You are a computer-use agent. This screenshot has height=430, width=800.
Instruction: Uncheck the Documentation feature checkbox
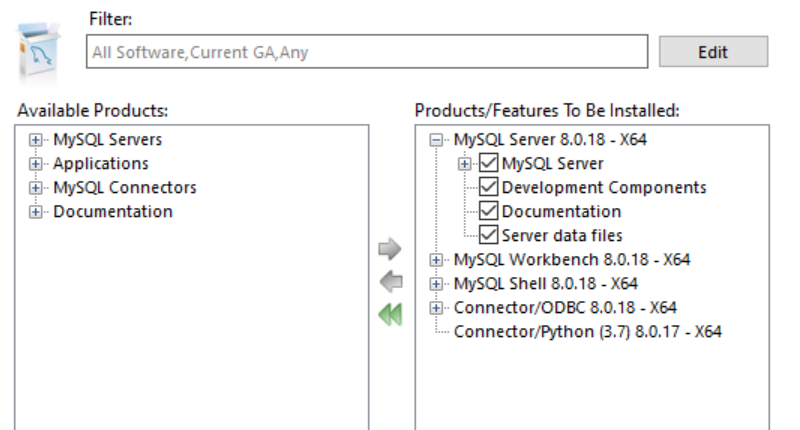click(488, 211)
